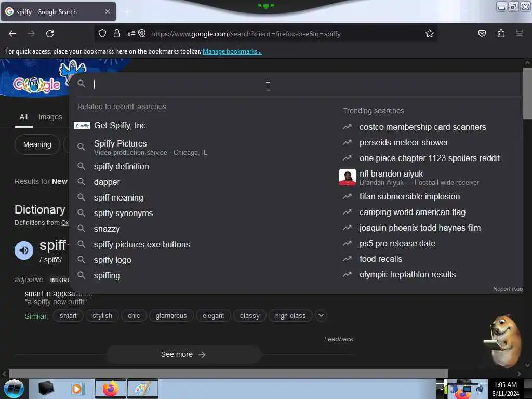The width and height of the screenshot is (532, 399).
Task: Open trending titan submersible implosion
Action: 409,196
